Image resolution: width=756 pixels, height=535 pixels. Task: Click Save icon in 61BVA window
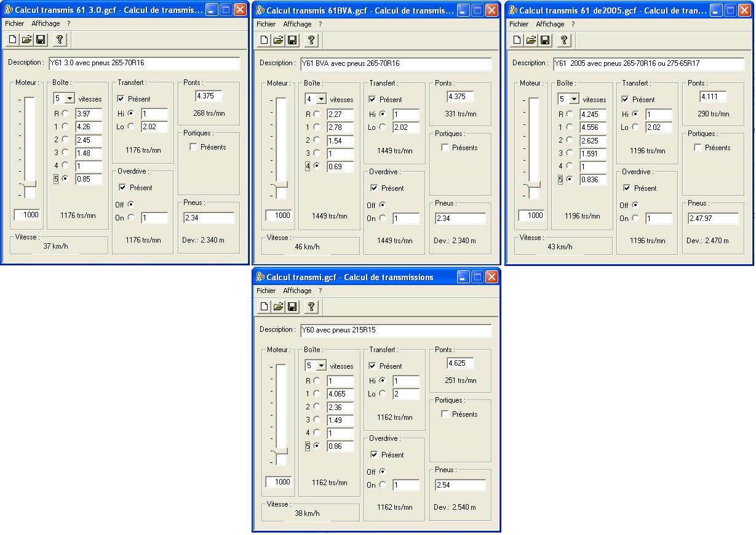click(292, 40)
